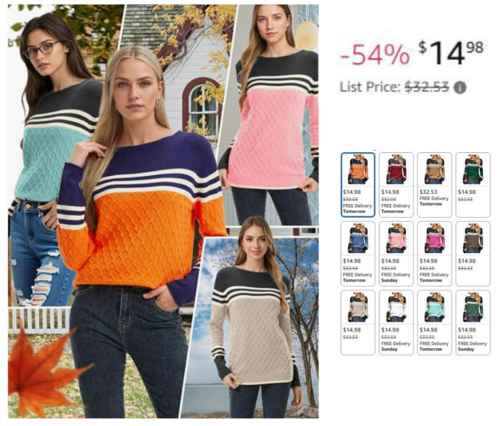The width and height of the screenshot is (504, 426).
Task: Click the $14.98 sale price
Action: point(451,53)
